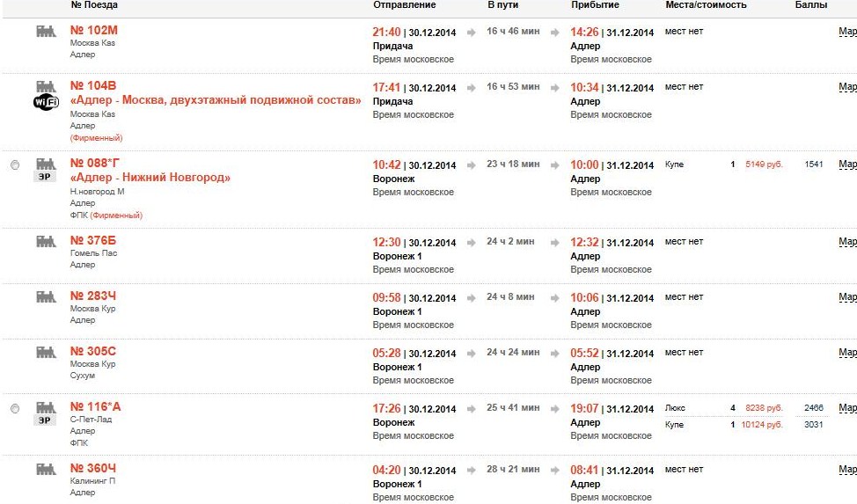Click the Прибытие column header
Viewport: 857px width, 504px height.
click(x=595, y=5)
